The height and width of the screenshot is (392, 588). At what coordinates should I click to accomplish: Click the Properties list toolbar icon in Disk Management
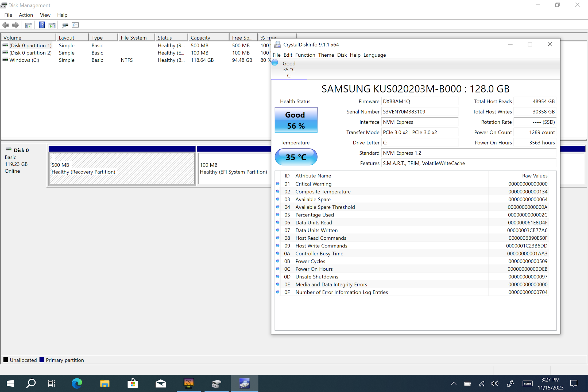click(75, 25)
